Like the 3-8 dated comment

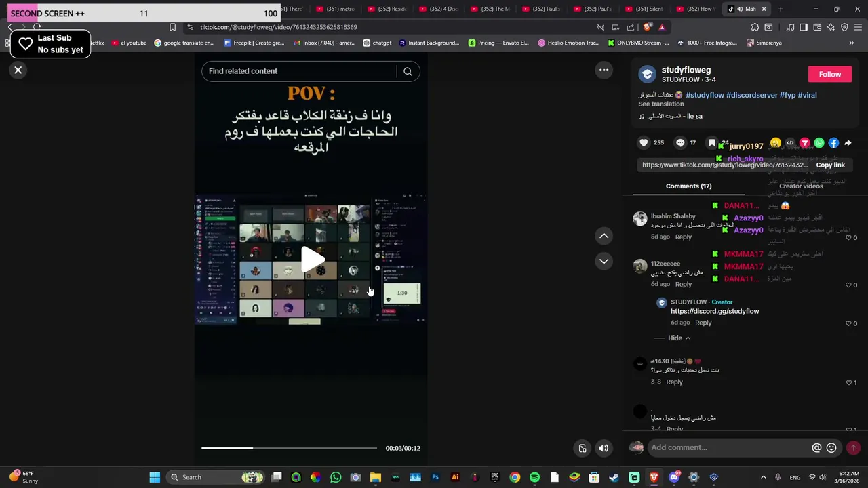tap(848, 382)
